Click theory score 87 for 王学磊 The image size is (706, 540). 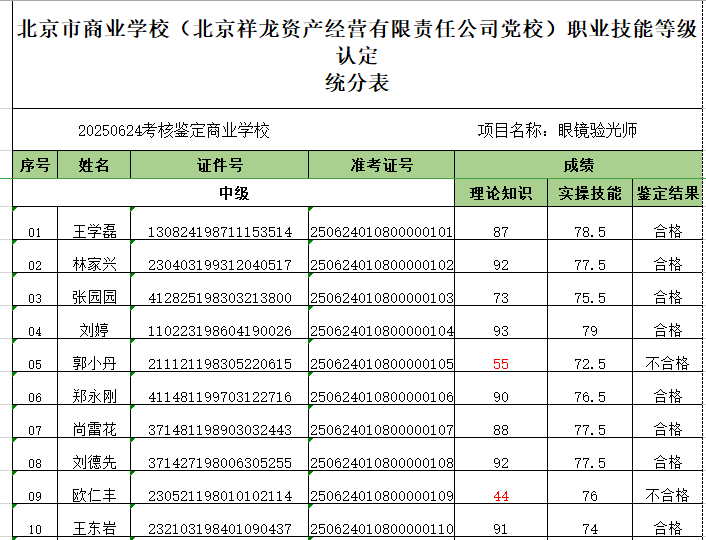pos(501,232)
